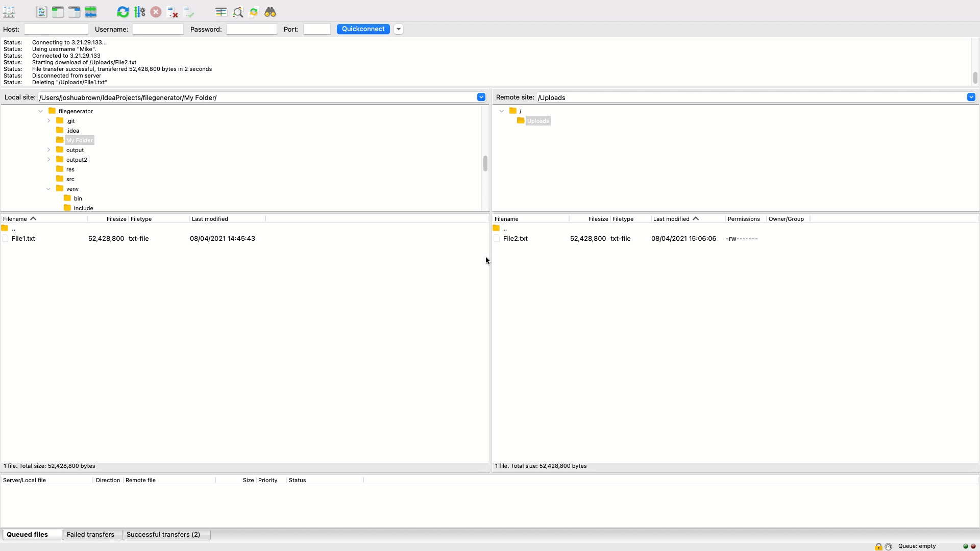Click the Local site path field
Image resolution: width=980 pixels, height=551 pixels.
pos(257,97)
